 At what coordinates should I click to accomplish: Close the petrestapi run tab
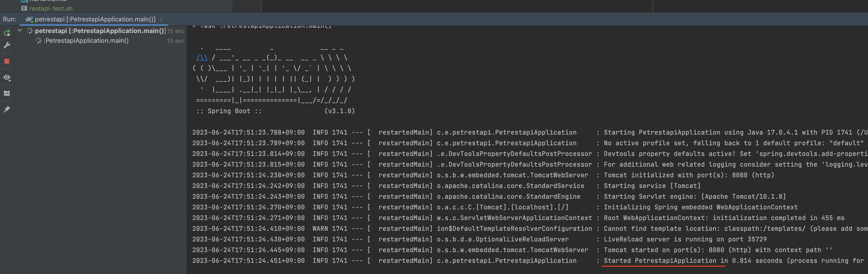click(x=161, y=19)
